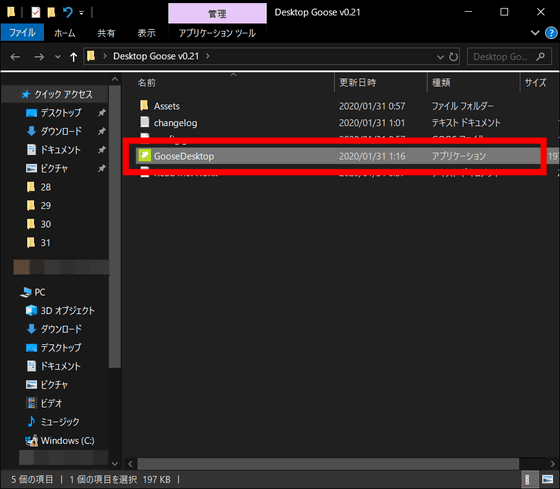Image resolution: width=560 pixels, height=489 pixels.
Task: Click the properties checkmark icon in title bar
Action: 36,13
